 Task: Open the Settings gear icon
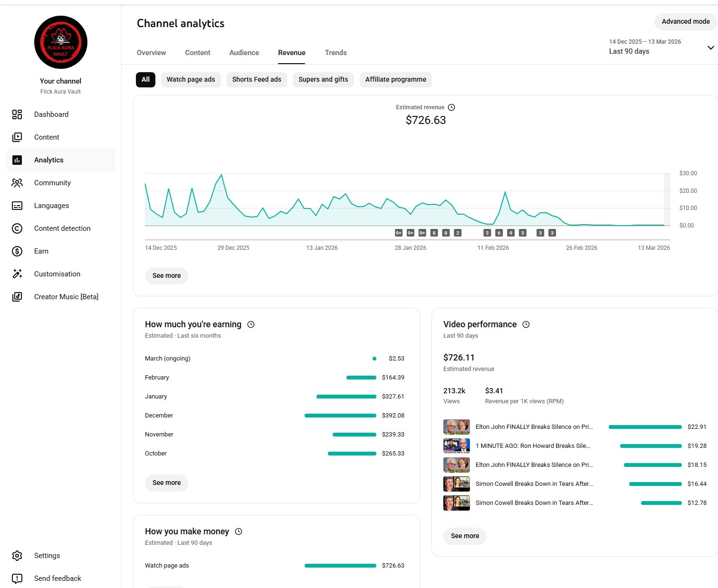(17, 556)
